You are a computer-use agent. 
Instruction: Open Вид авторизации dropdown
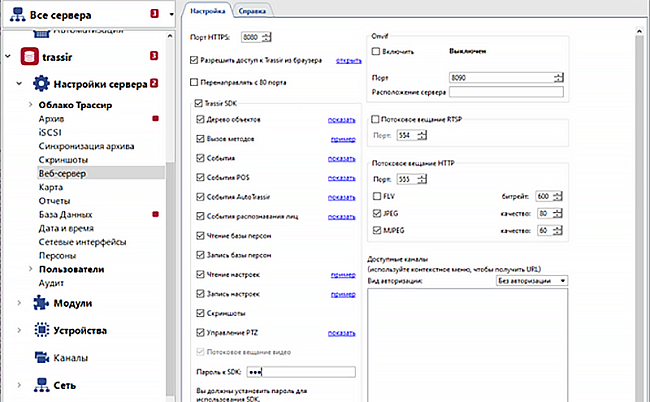[531, 281]
